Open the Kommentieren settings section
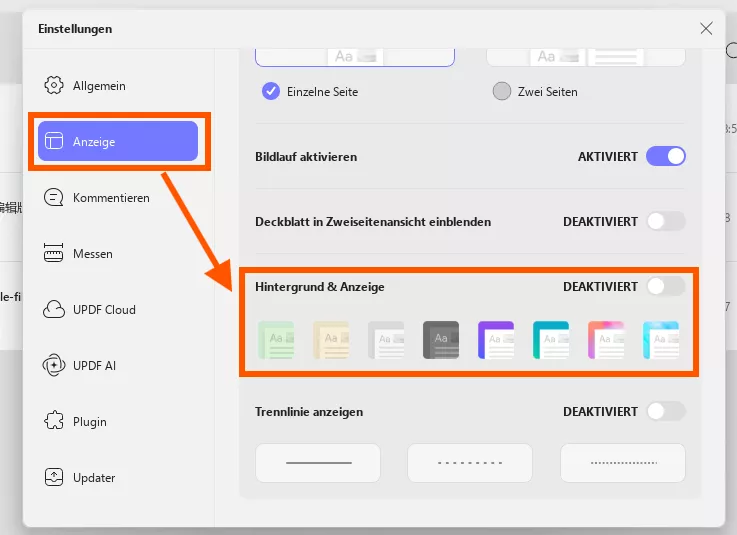This screenshot has width=737, height=535. click(x=118, y=197)
